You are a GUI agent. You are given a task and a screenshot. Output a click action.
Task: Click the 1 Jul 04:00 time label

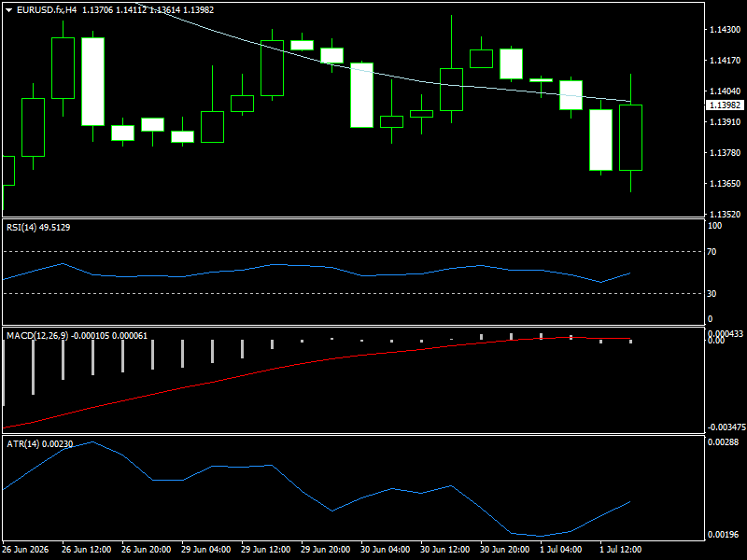(561, 550)
